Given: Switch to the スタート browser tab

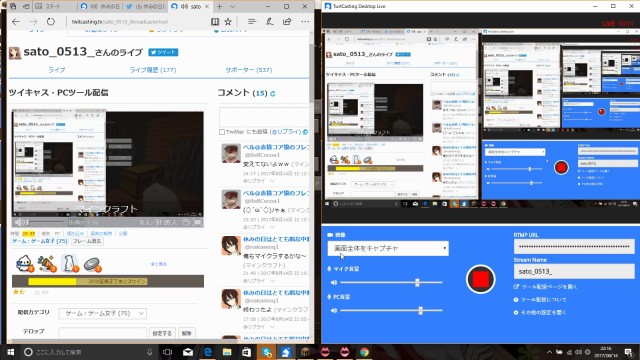Looking at the screenshot, I should (53, 7).
